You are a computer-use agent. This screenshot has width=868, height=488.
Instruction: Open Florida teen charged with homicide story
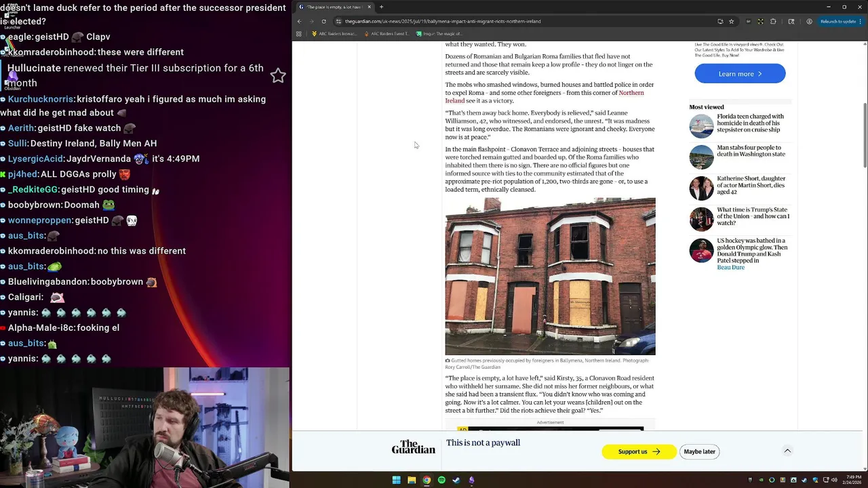coord(750,123)
